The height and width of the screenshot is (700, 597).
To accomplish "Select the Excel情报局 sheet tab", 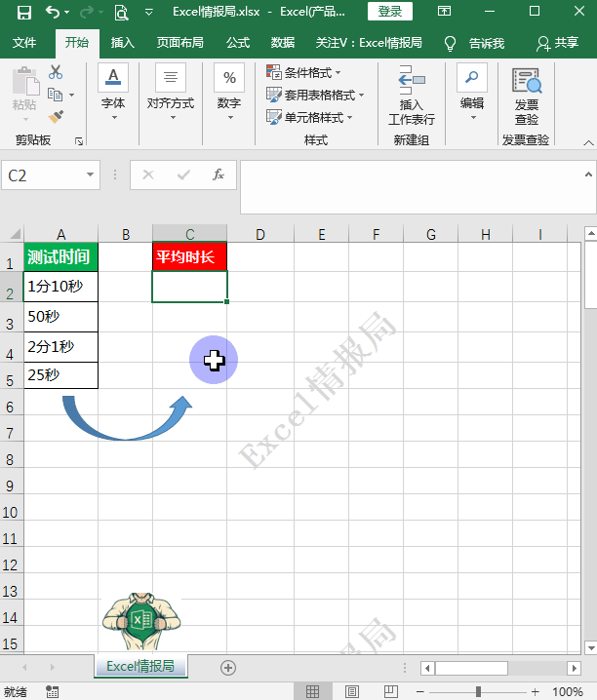I will (140, 666).
